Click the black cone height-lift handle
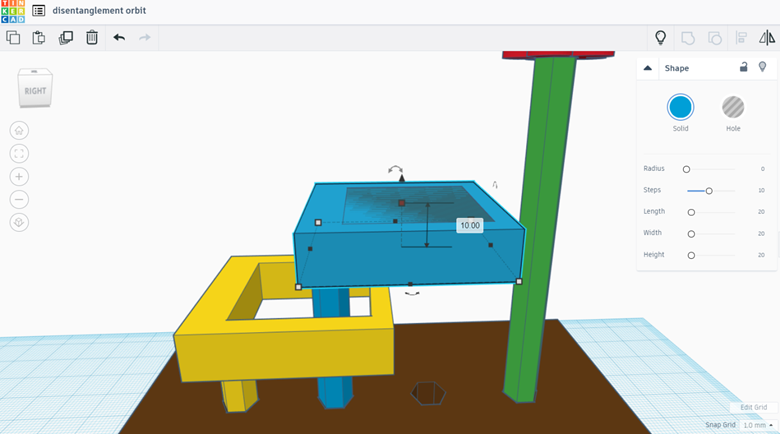The height and width of the screenshot is (434, 780). [401, 178]
